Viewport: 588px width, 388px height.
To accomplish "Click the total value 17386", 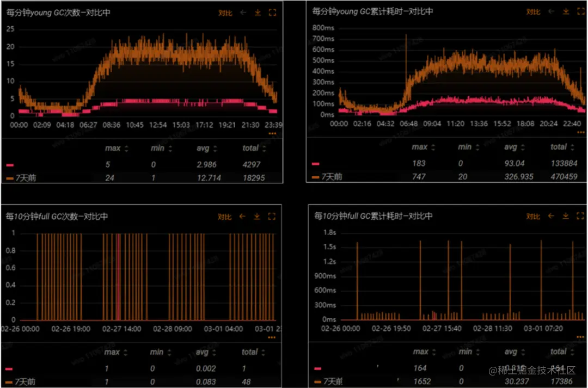I will click(562, 381).
